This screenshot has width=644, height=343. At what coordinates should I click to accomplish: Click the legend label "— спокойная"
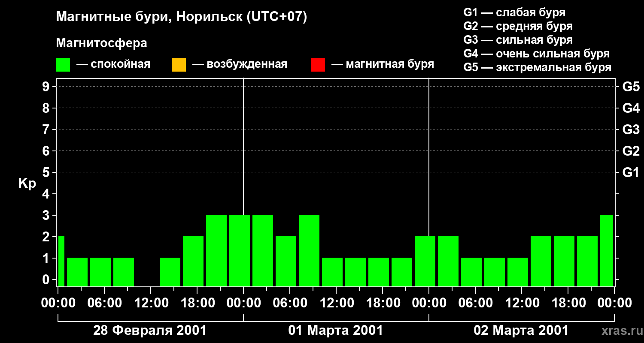[113, 65]
